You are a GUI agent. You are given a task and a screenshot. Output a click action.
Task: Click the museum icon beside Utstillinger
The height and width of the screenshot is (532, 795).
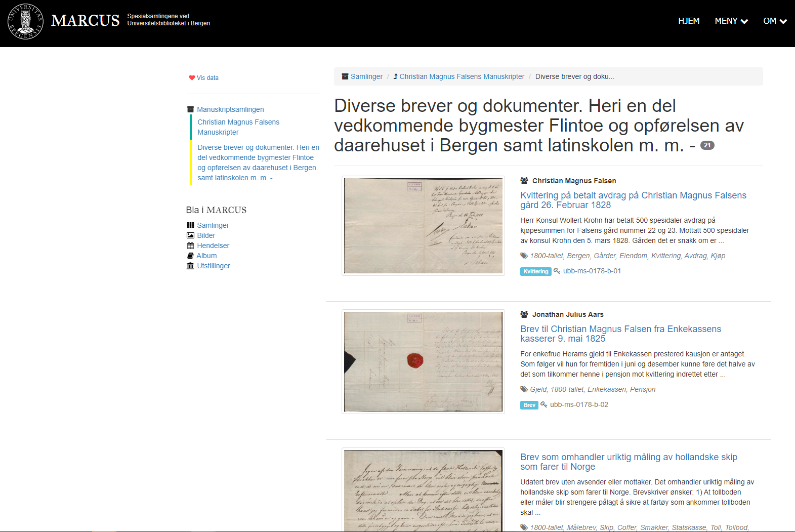190,266
